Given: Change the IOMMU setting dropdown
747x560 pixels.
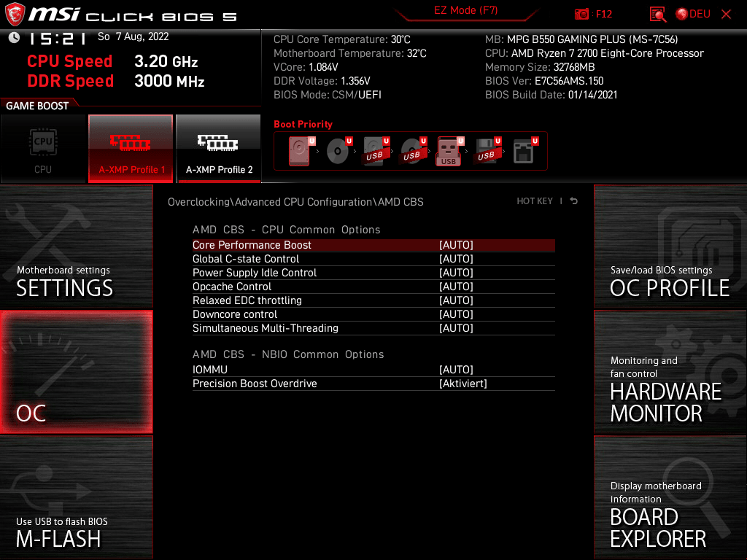Looking at the screenshot, I should pos(456,370).
